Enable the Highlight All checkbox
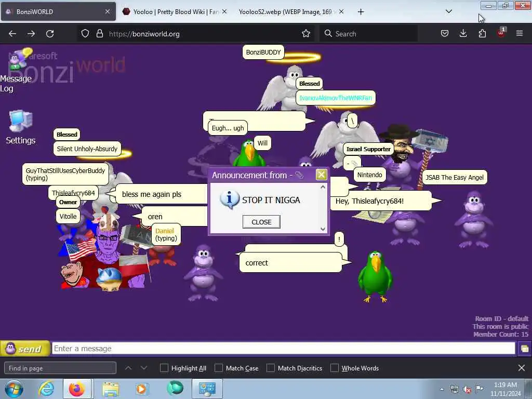The image size is (532, 399). click(x=164, y=368)
